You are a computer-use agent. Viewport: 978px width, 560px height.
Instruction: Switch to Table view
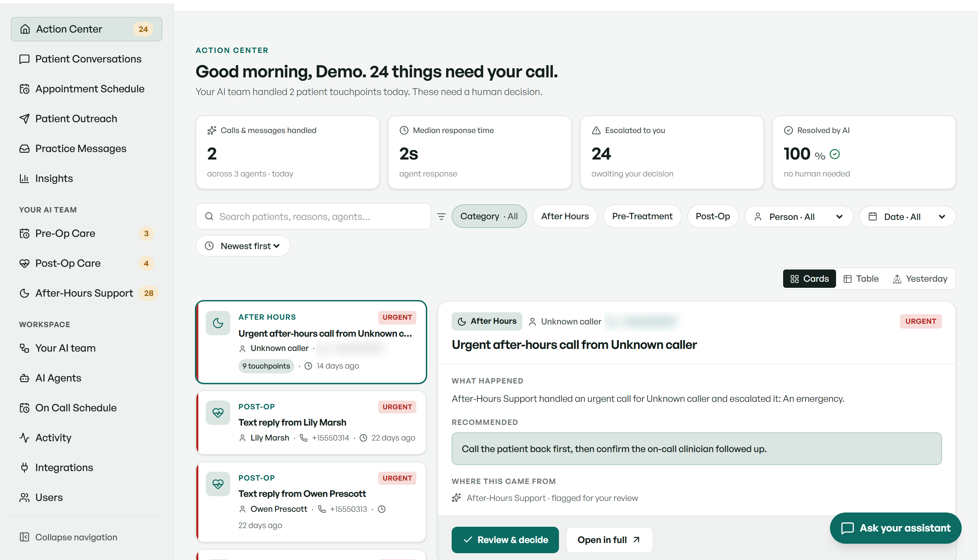point(861,279)
